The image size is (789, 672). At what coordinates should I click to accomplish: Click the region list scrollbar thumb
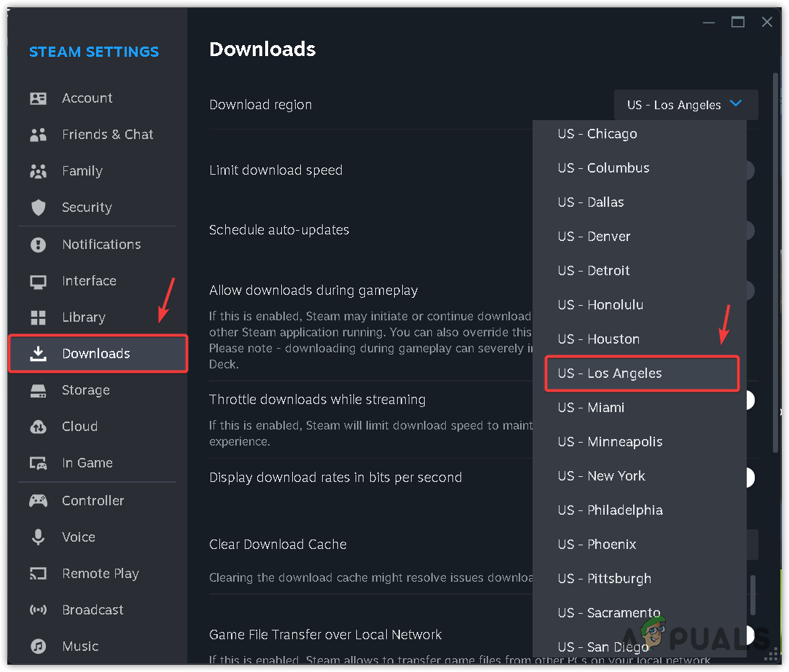(x=753, y=594)
